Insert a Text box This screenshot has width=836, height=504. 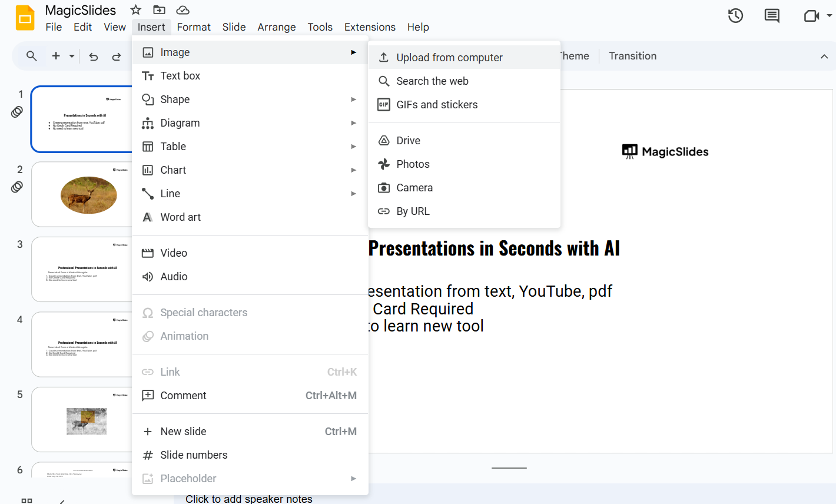pyautogui.click(x=180, y=76)
